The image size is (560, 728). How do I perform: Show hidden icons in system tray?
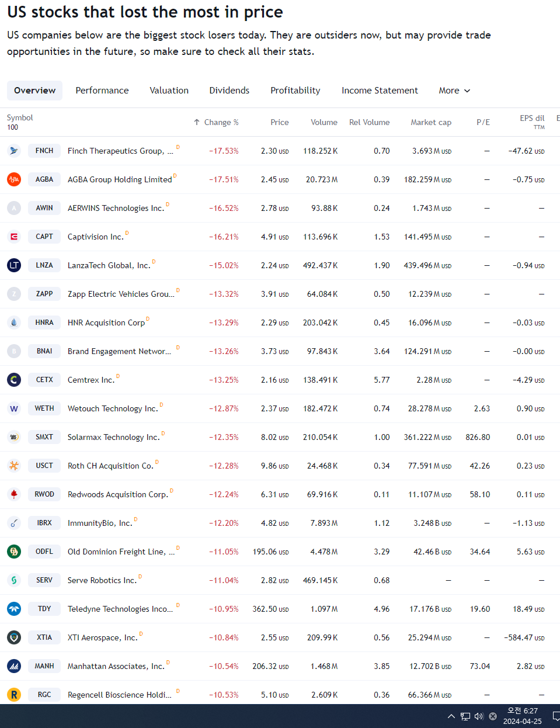coord(451,716)
